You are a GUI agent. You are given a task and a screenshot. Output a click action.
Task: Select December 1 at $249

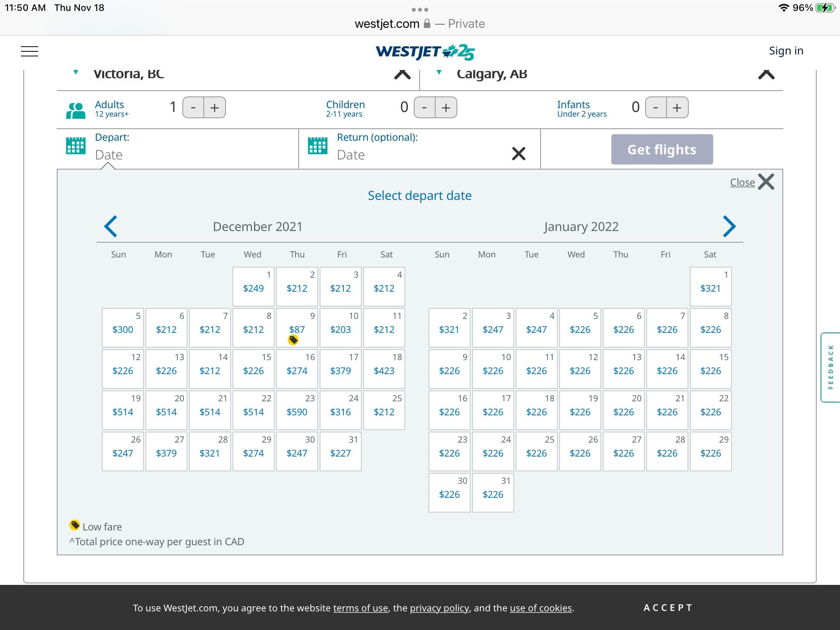click(254, 287)
